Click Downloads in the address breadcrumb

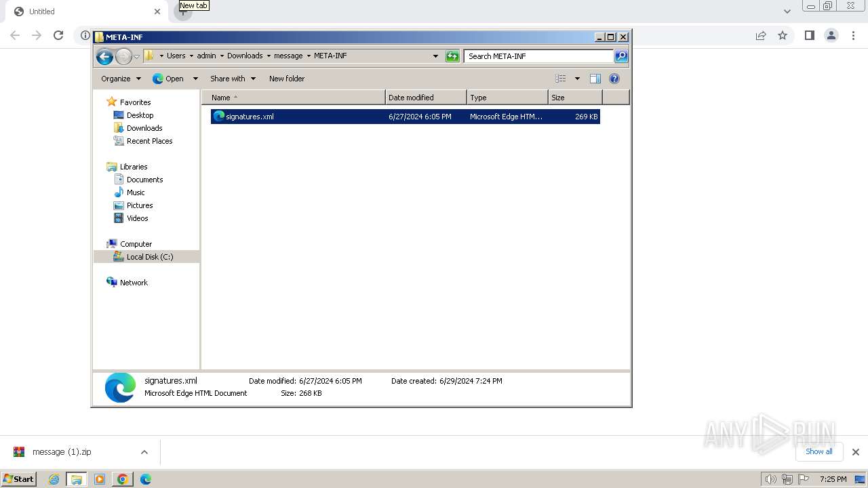[245, 56]
